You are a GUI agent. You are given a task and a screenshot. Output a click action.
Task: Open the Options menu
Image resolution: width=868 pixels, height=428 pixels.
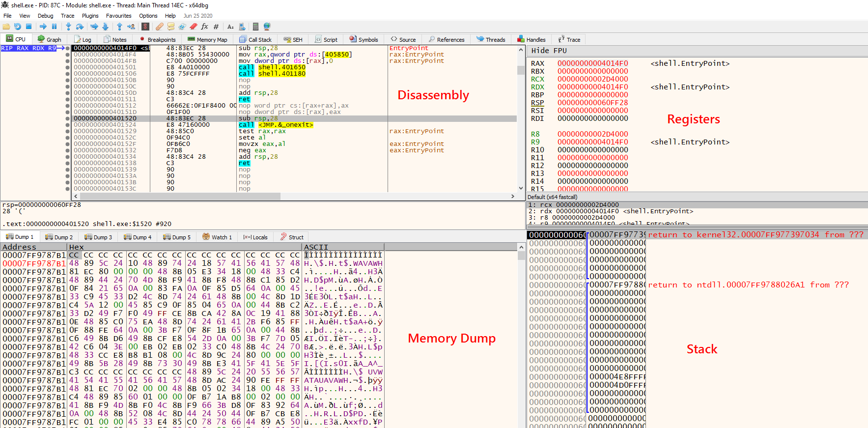click(x=148, y=16)
